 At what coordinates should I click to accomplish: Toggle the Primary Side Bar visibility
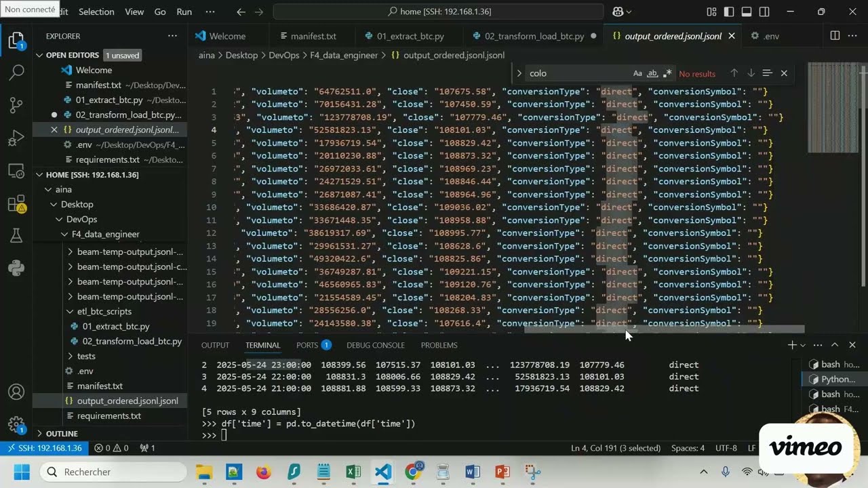click(x=729, y=12)
